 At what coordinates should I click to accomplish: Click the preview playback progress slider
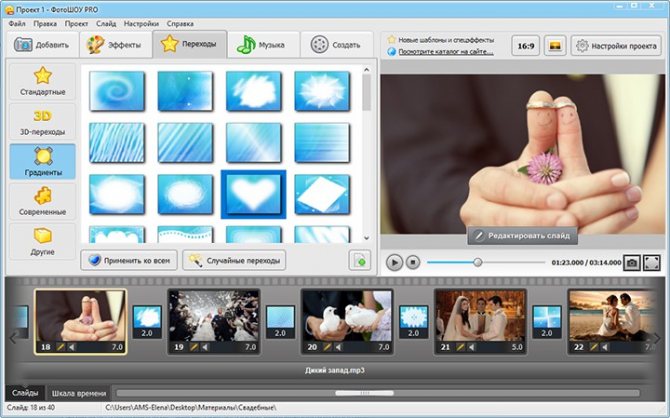pyautogui.click(x=478, y=262)
